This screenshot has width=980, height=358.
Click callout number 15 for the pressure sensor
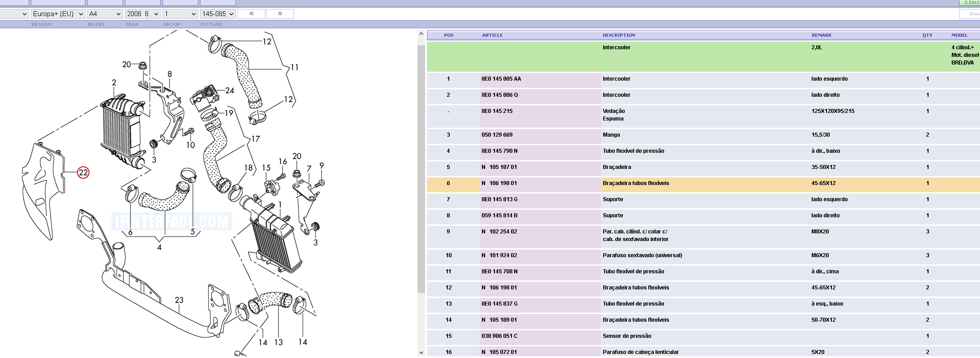pyautogui.click(x=266, y=168)
